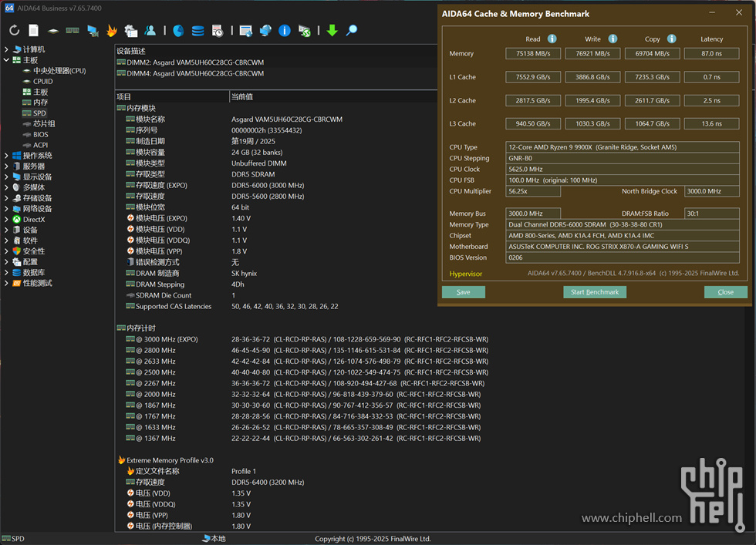This screenshot has height=545, width=756.
Task: Select ACPI in the tree
Action: 40,145
